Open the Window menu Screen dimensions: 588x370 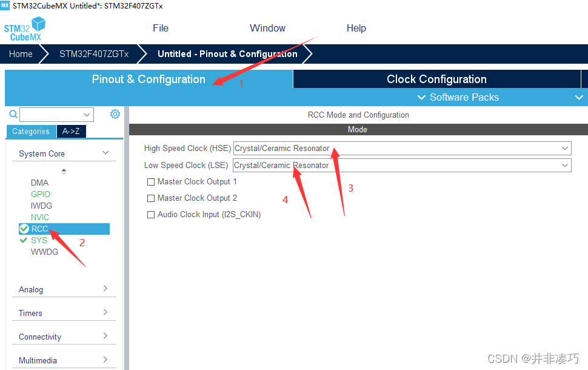coord(268,28)
